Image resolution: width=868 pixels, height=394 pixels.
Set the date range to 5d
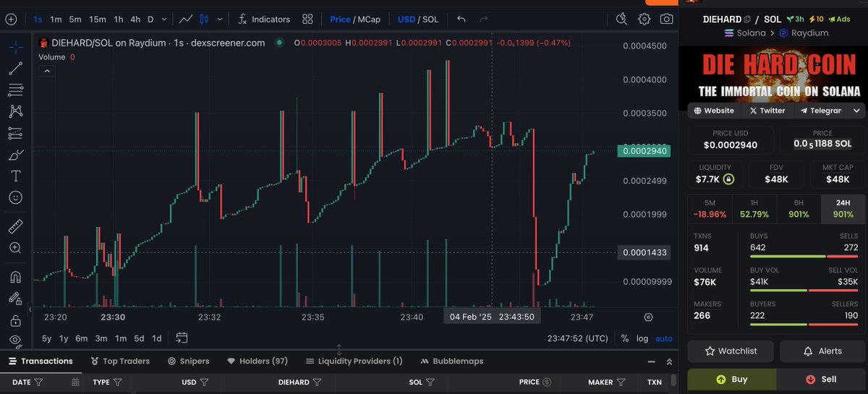click(x=139, y=338)
